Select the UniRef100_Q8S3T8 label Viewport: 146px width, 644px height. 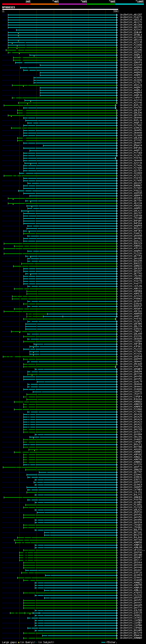pos(131,40)
